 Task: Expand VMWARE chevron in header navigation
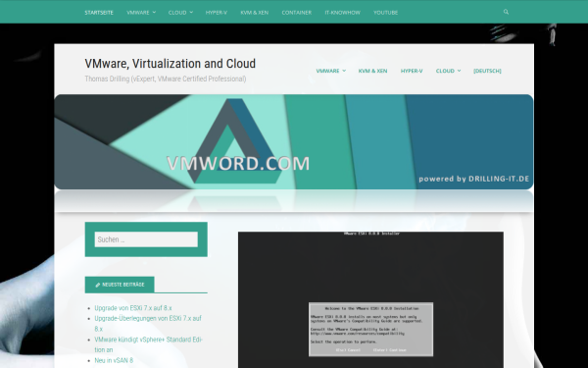tap(344, 71)
